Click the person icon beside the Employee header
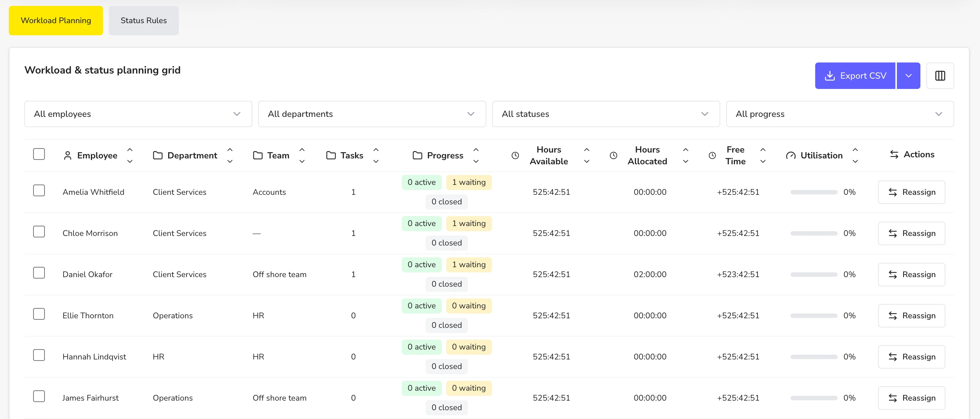The width and height of the screenshot is (980, 419). point(67,155)
